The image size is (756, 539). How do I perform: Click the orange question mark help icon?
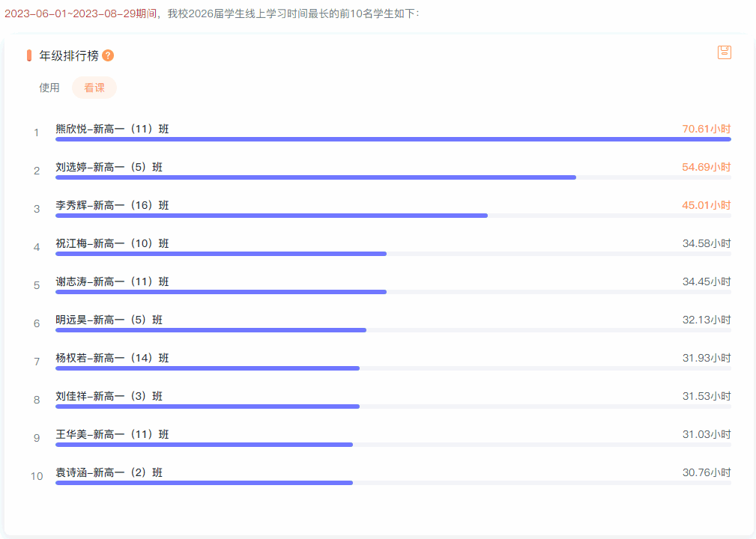pos(108,56)
